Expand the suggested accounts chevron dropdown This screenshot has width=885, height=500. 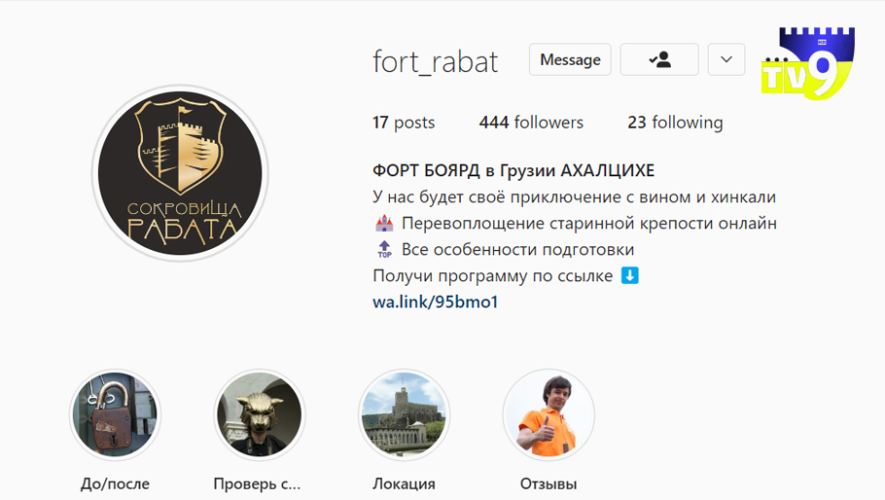click(726, 59)
